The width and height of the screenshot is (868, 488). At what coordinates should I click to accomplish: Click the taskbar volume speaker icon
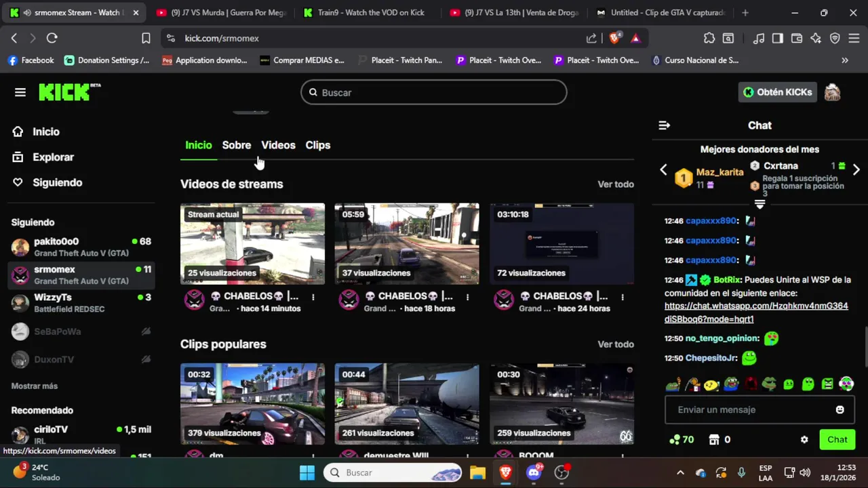[805, 473]
